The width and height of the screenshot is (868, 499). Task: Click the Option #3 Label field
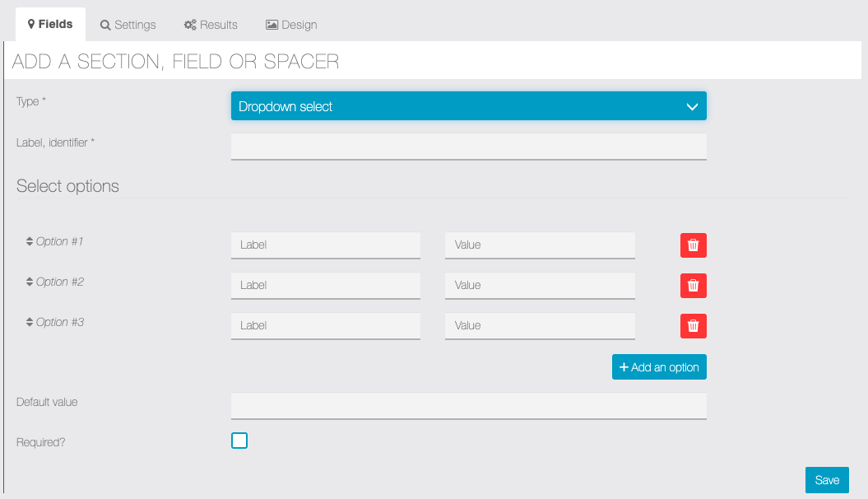[x=325, y=326]
